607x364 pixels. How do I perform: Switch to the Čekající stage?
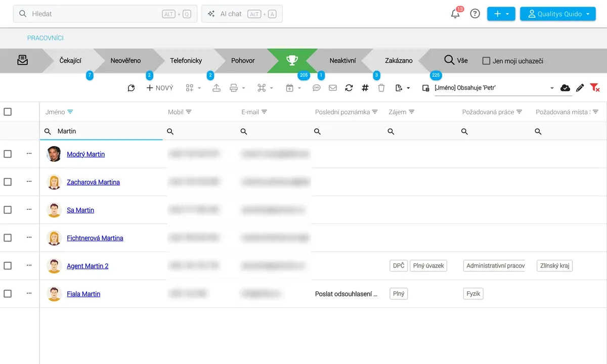pos(70,61)
